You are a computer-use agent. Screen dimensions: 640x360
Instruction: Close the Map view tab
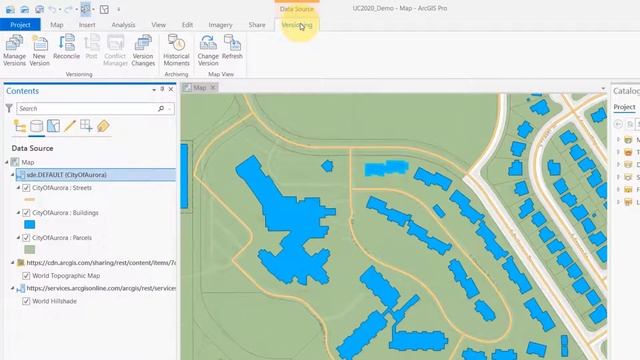[x=213, y=88]
